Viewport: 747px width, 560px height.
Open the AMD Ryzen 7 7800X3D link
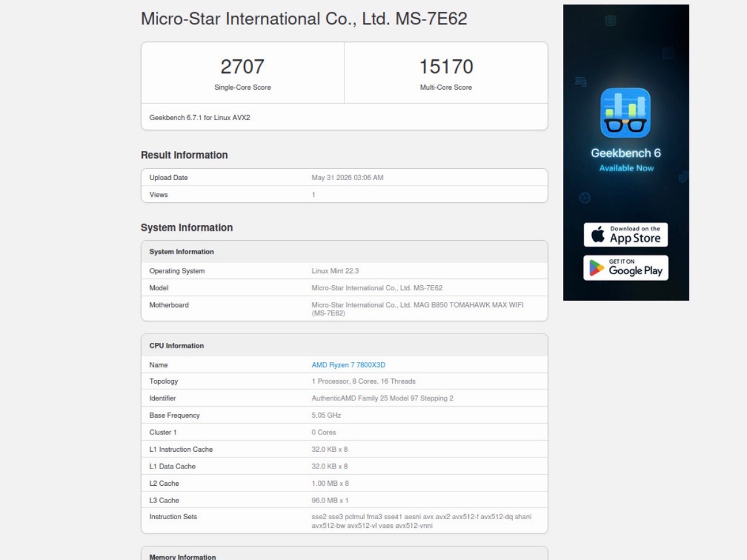tap(348, 365)
